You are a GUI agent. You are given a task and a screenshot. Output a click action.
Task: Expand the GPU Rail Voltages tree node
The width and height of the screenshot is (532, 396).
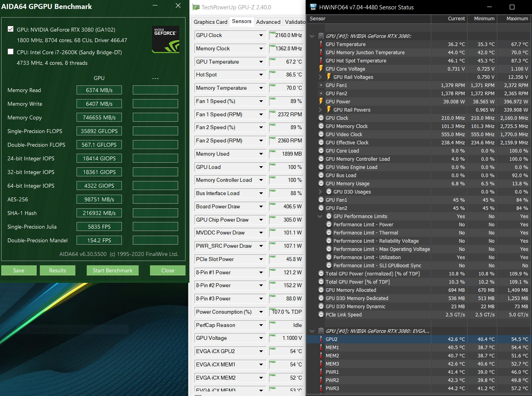click(320, 77)
